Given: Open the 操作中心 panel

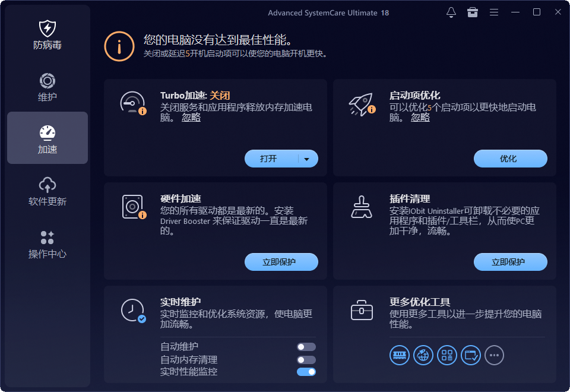Looking at the screenshot, I should click(x=46, y=244).
